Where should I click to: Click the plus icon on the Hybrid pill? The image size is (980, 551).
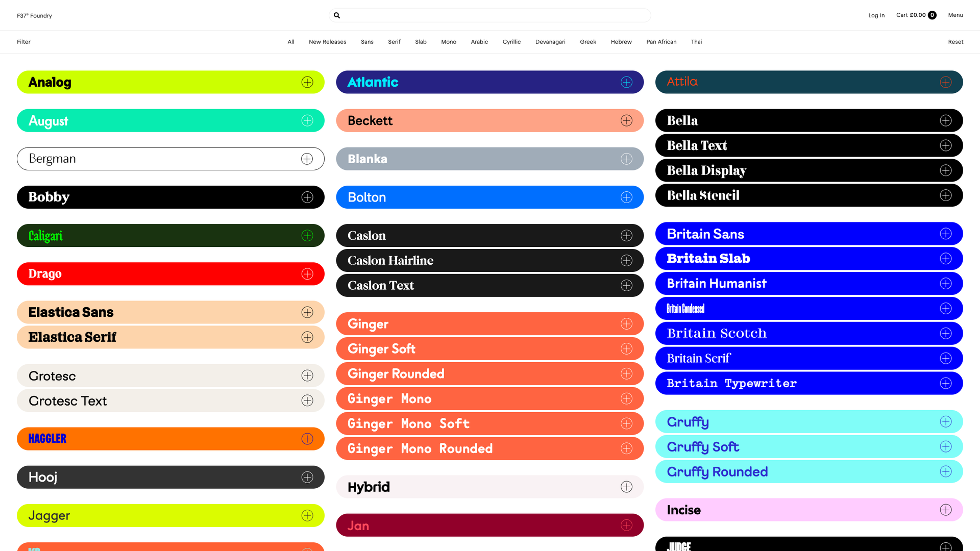click(626, 487)
